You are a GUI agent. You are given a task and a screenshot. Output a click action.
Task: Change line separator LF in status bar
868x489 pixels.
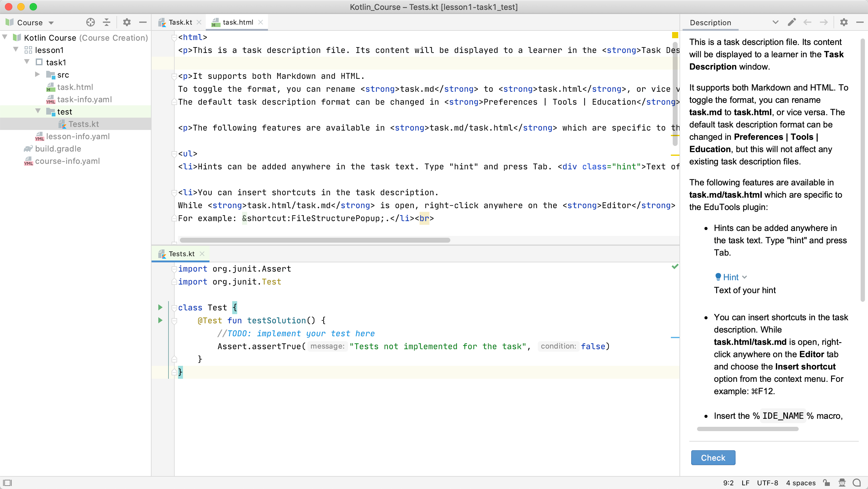click(x=745, y=483)
